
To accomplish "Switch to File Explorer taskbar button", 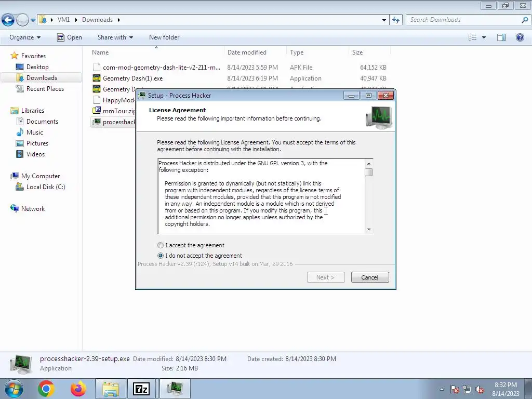I will pyautogui.click(x=111, y=389).
